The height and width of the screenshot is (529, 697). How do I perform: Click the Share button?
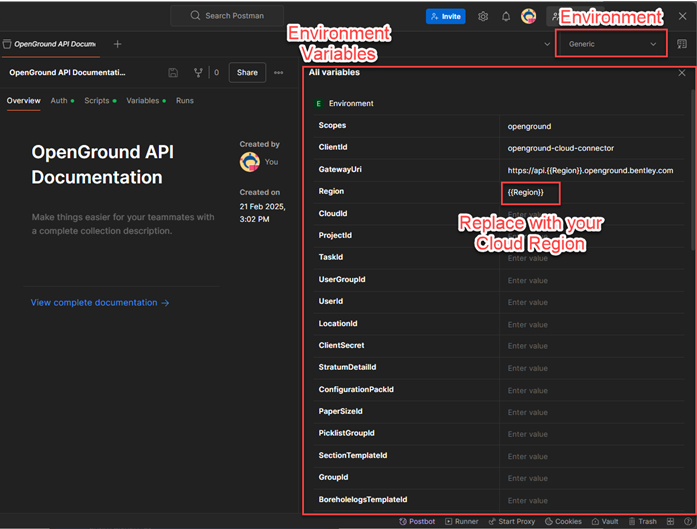click(x=247, y=72)
